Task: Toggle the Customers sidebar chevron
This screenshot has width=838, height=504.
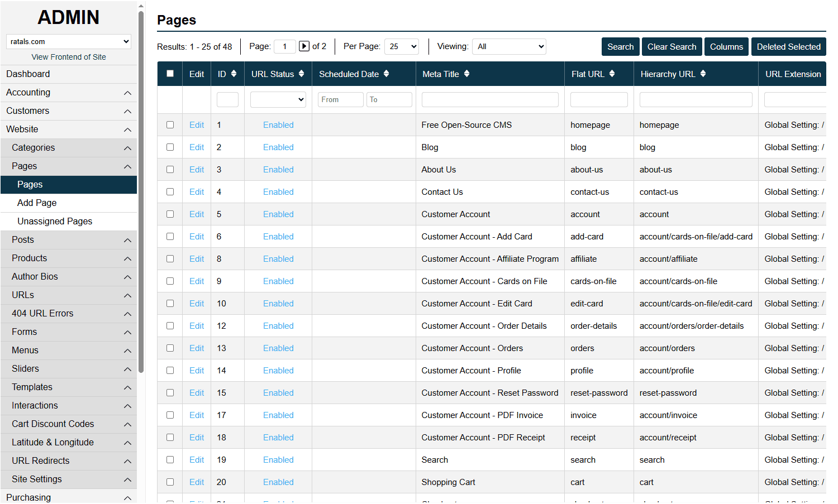Action: [127, 111]
